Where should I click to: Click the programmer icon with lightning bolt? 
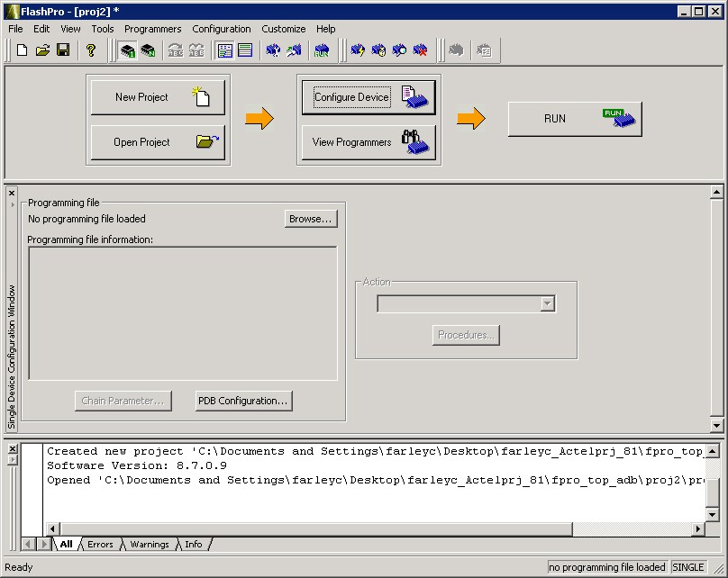tap(358, 50)
